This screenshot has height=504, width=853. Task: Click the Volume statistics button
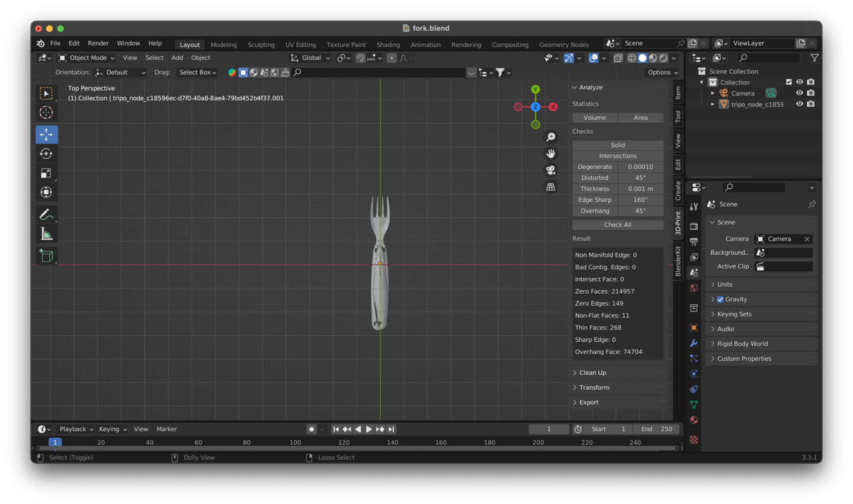tap(595, 118)
